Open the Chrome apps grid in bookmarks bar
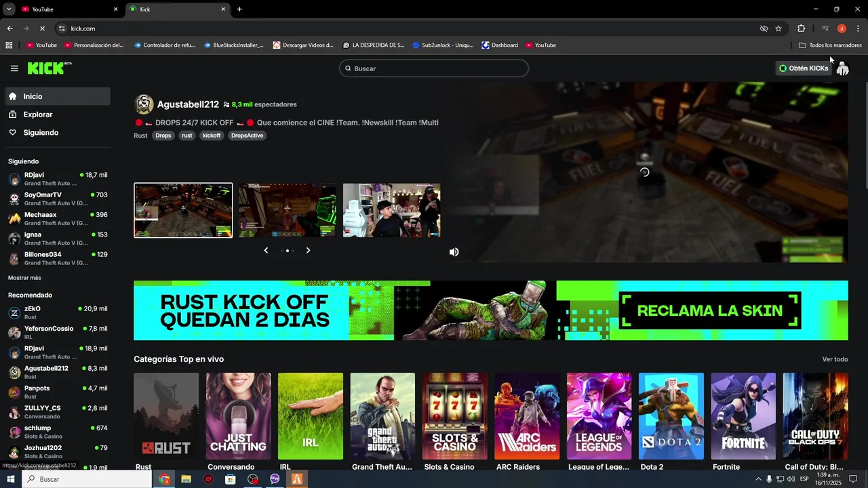 pyautogui.click(x=9, y=45)
